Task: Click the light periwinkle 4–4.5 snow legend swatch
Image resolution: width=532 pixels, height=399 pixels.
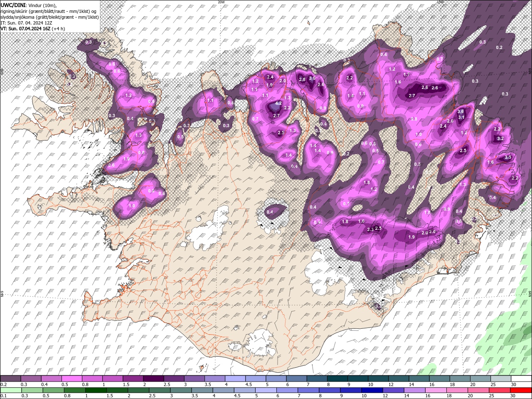Action: 235,379
